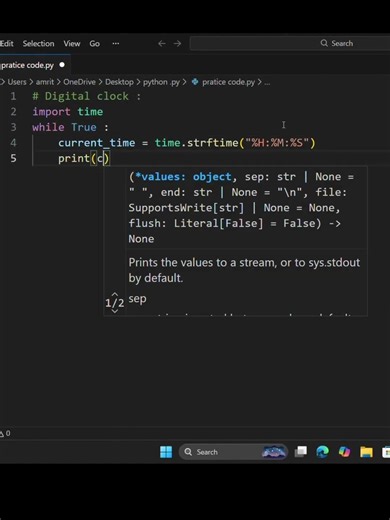Click warnings count in status bar
The width and height of the screenshot is (390, 520).
pyautogui.click(x=5, y=433)
